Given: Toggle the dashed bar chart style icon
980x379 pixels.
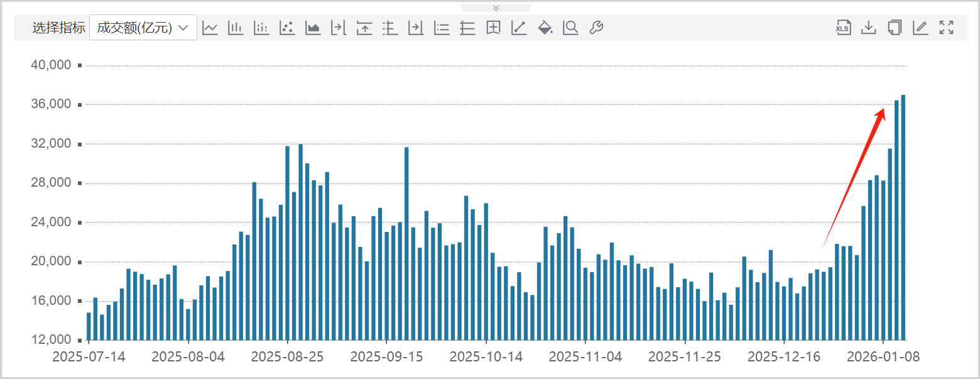Looking at the screenshot, I should [261, 28].
